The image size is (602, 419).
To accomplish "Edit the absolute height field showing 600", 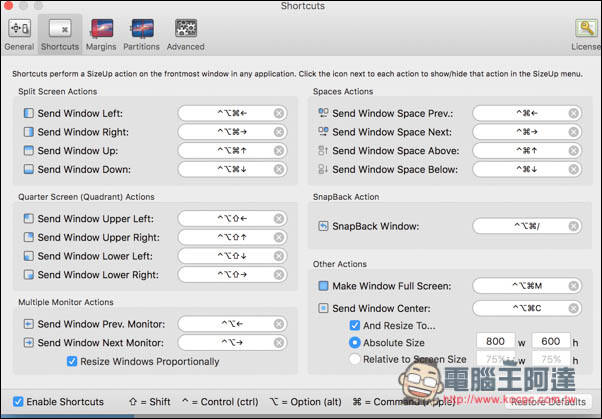I will click(x=551, y=341).
